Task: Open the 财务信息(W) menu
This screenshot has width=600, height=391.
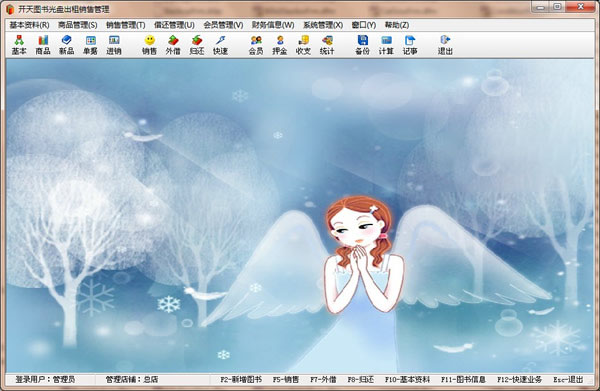Action: coord(273,25)
